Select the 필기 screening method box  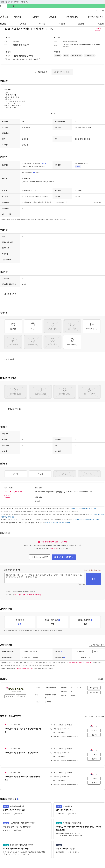[65, 474]
